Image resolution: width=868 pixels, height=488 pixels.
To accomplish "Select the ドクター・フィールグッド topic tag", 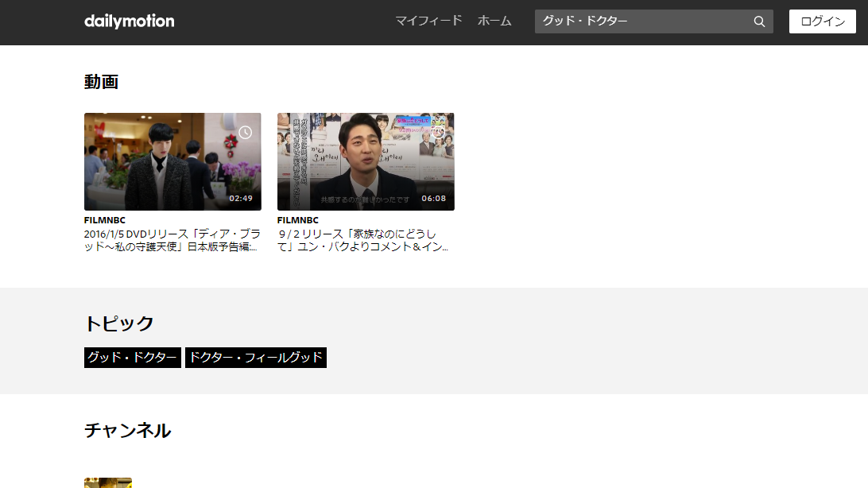I will 256,358.
